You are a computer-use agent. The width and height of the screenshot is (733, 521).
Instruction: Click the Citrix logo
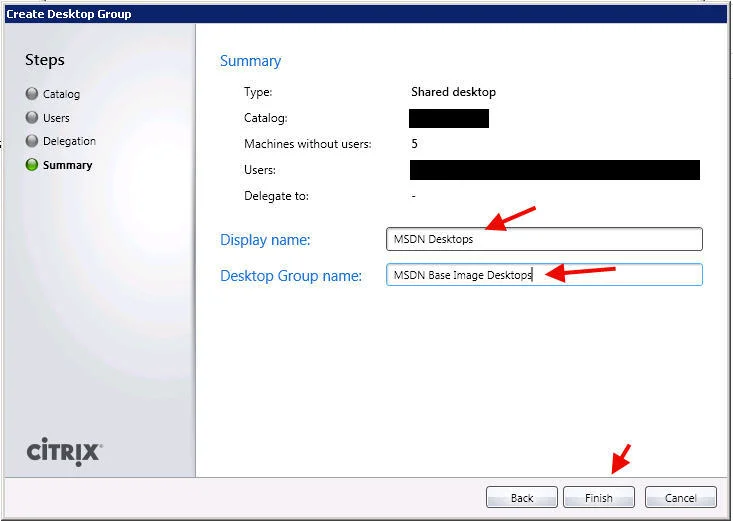click(64, 452)
